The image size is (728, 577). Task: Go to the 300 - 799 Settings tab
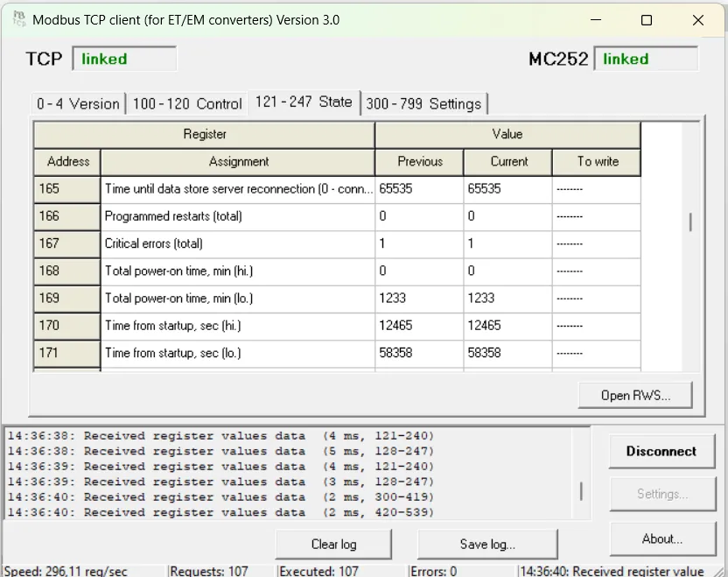[x=423, y=103]
